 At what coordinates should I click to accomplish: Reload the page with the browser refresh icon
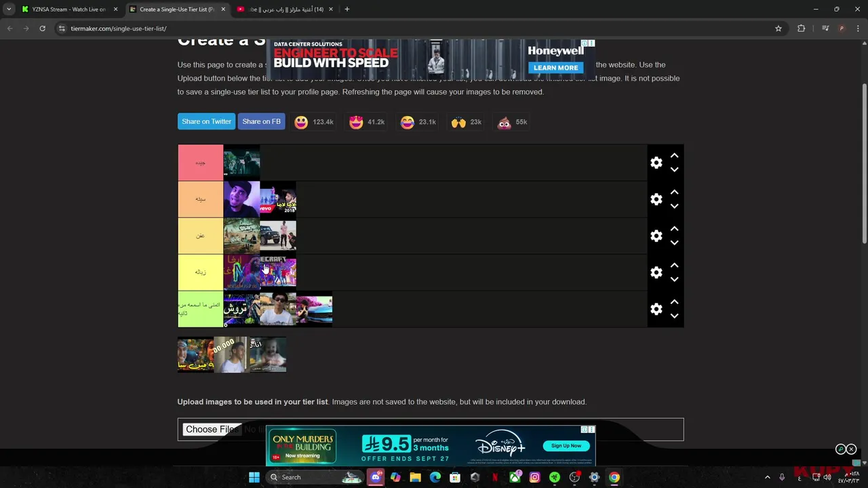pos(42,28)
